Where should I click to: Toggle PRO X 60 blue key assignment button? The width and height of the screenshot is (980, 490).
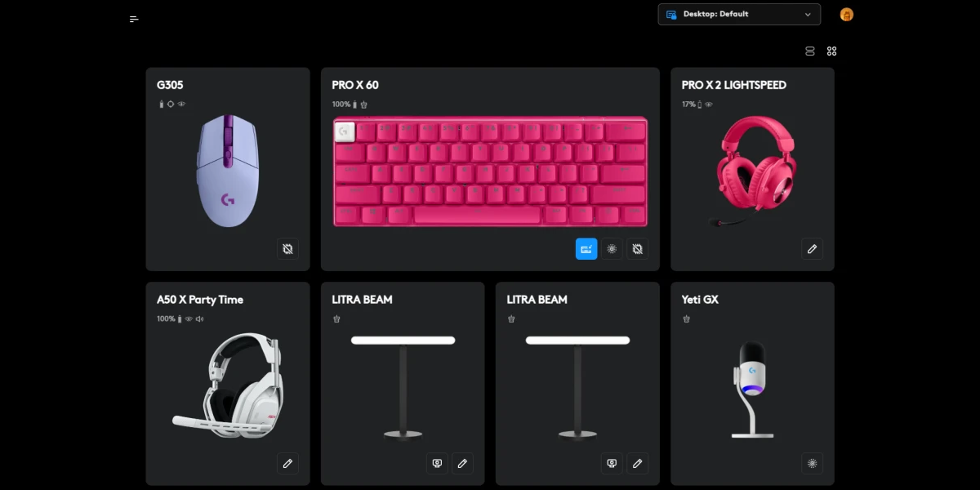click(586, 249)
